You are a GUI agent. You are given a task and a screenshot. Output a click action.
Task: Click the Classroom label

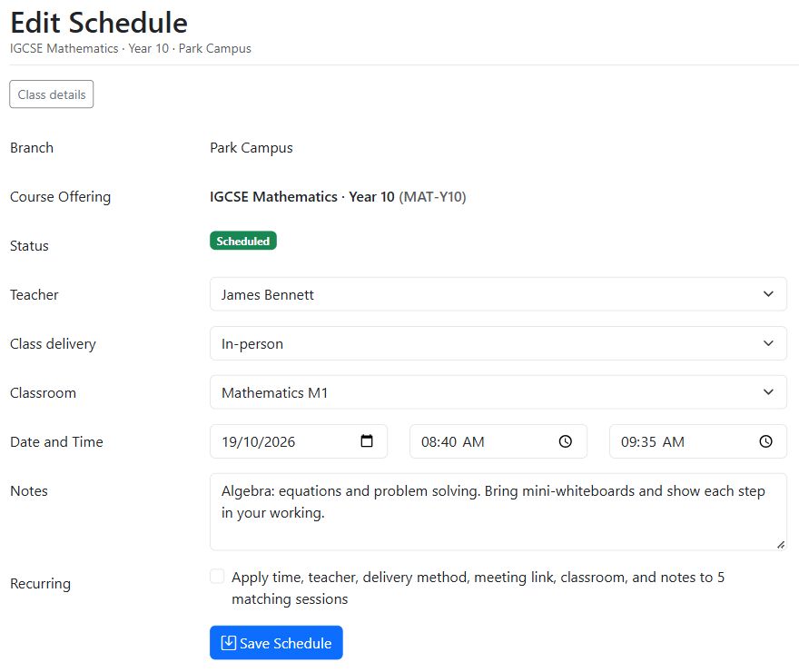tap(43, 393)
